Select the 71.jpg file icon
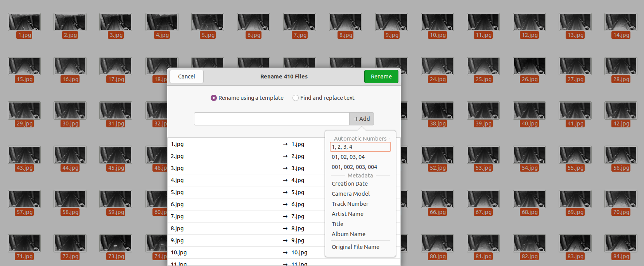The height and width of the screenshot is (266, 644). (24, 243)
